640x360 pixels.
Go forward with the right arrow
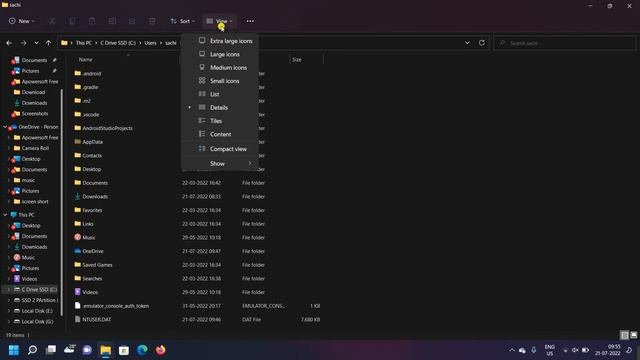click(x=23, y=43)
